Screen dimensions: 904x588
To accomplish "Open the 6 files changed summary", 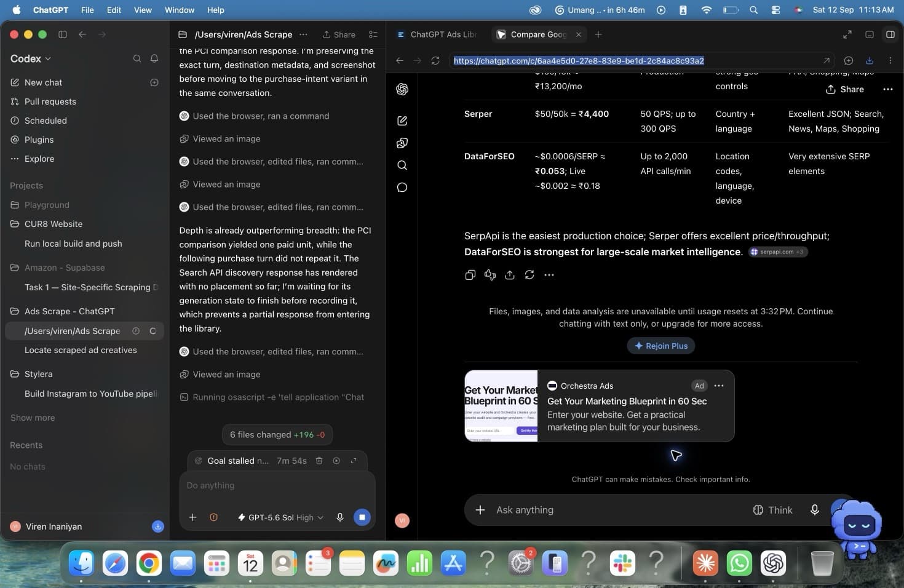I will coord(277,434).
